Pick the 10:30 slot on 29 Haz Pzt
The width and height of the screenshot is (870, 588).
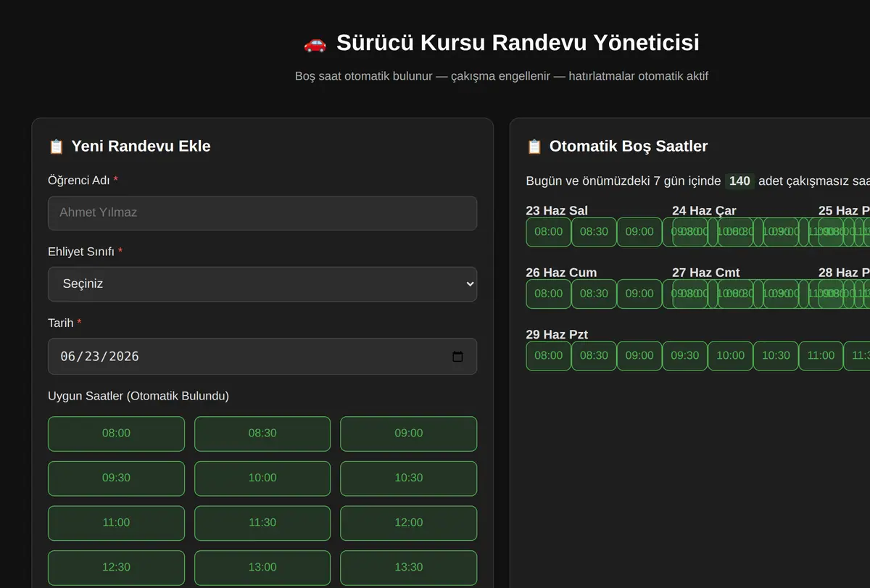[776, 356]
